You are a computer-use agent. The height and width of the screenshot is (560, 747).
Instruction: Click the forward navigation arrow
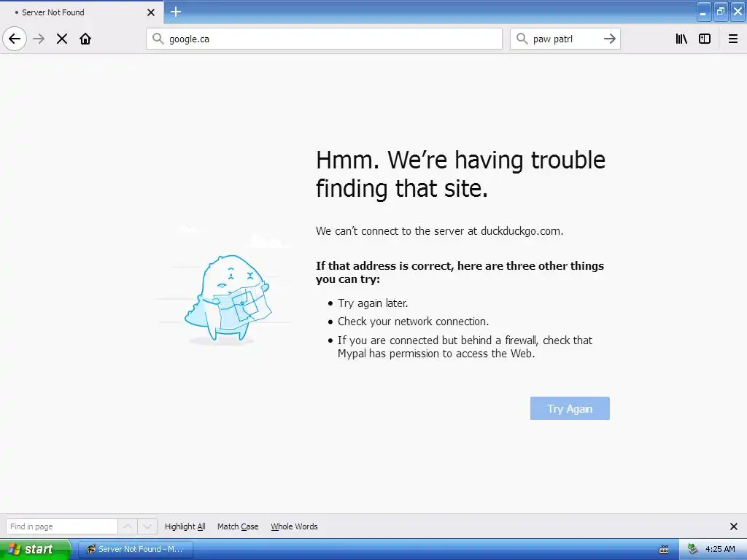39,39
